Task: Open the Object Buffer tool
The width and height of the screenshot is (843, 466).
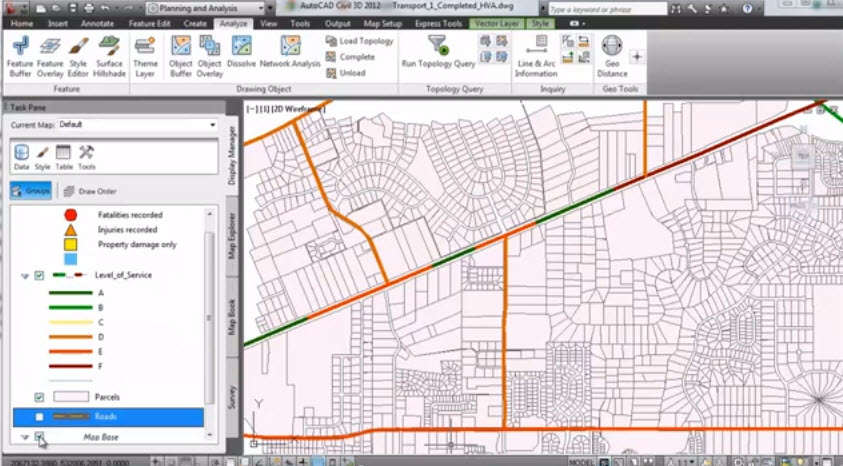Action: [181, 56]
